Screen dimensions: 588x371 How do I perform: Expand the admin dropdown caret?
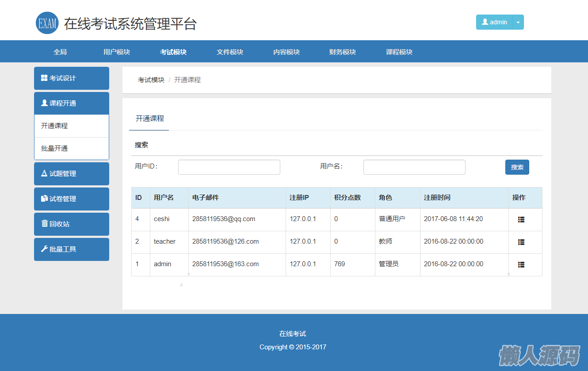(x=518, y=22)
